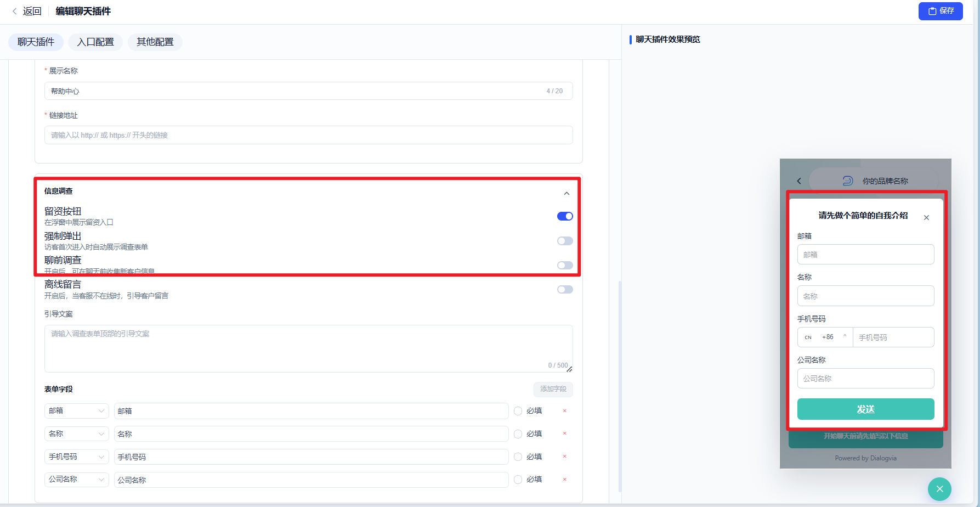Disable the 留资按钮 toggle

point(565,216)
